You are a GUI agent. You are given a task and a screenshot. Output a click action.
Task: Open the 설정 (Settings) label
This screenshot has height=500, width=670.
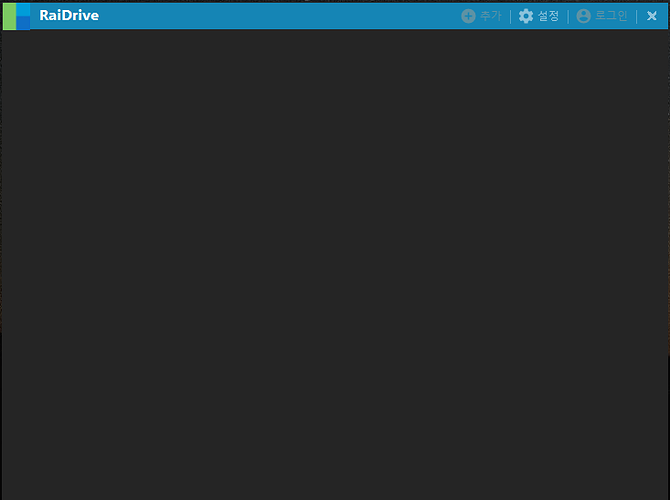point(548,16)
